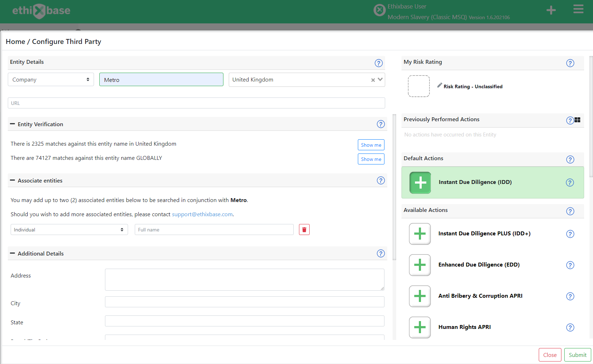Image resolution: width=593 pixels, height=364 pixels.
Task: Toggle grid view in Previously Performed Actions
Action: pos(577,120)
